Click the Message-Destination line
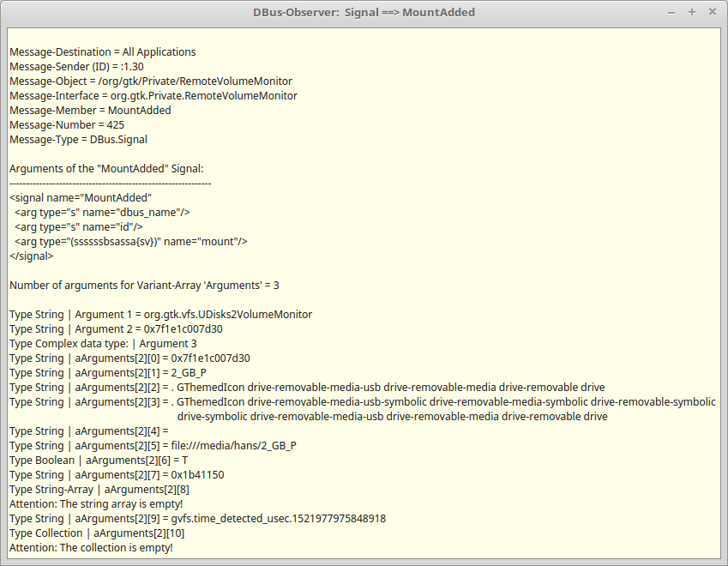 102,52
